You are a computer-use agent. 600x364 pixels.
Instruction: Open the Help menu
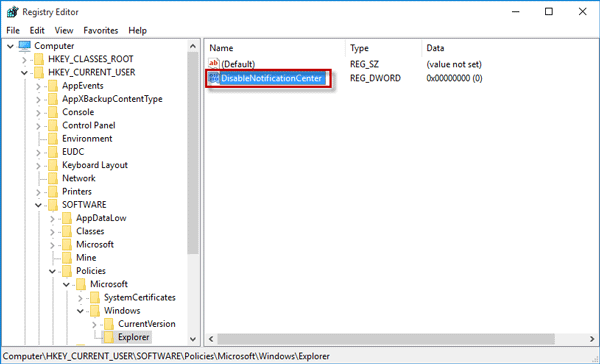tap(137, 30)
